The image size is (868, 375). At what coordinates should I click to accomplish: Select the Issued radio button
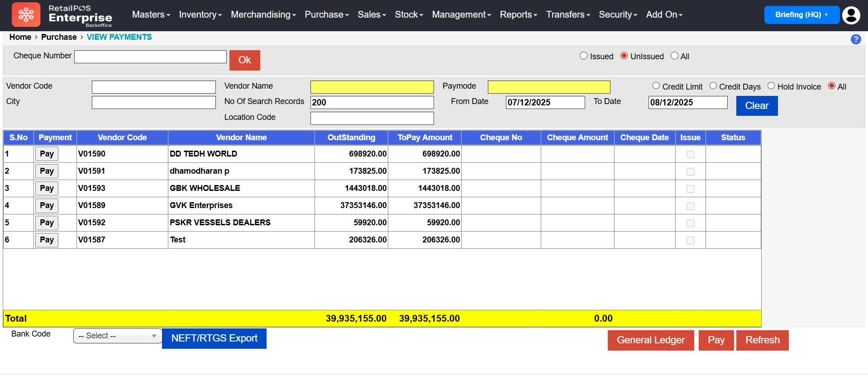point(583,56)
